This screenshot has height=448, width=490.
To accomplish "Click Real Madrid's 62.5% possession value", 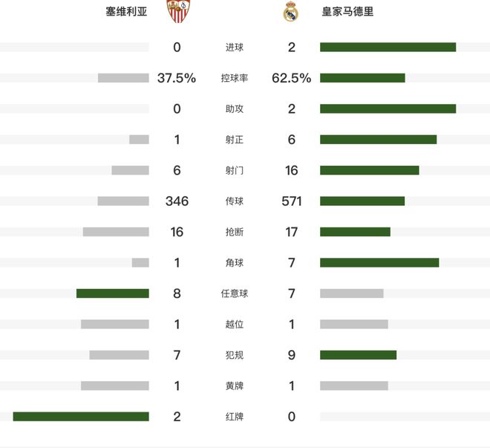I will click(291, 78).
